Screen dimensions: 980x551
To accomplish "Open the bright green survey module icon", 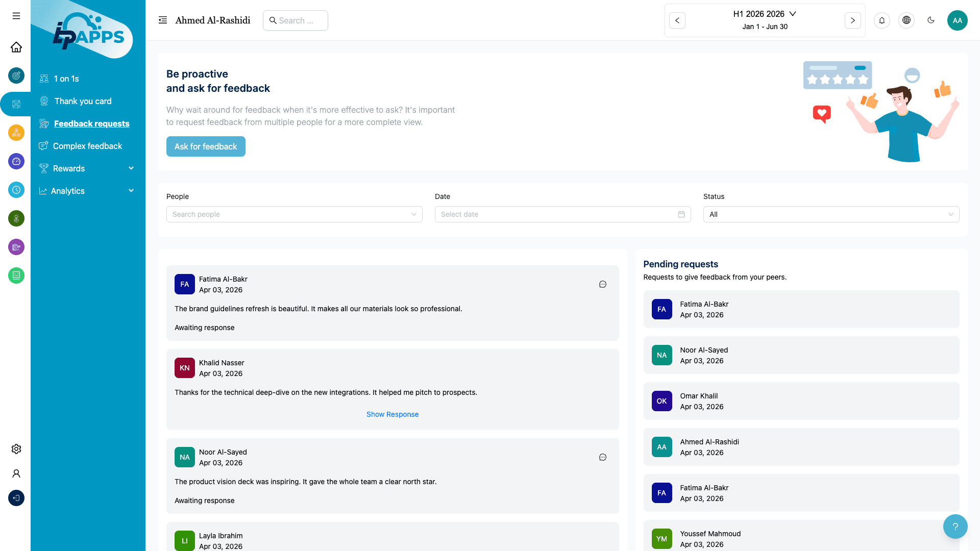I will [16, 275].
